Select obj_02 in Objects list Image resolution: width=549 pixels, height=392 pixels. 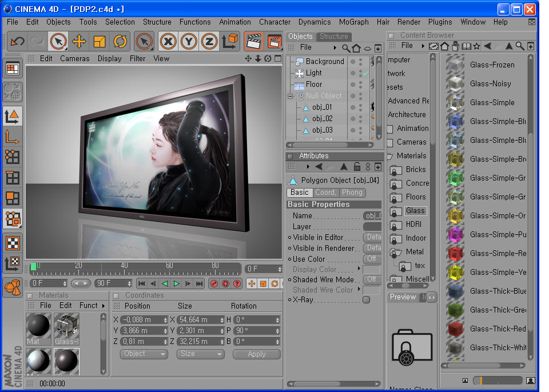click(322, 119)
